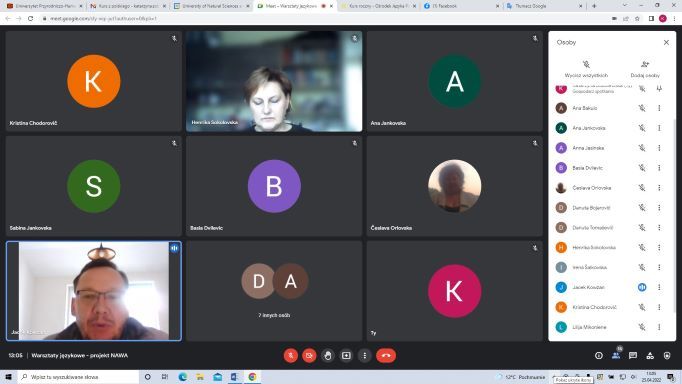Open activities panel
The height and width of the screenshot is (384, 682).
[x=650, y=355]
